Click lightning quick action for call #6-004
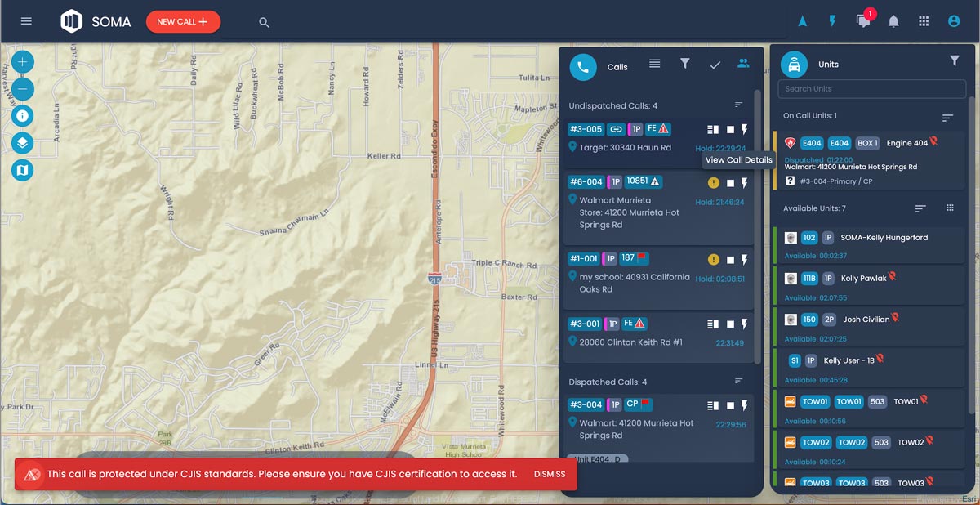Image resolution: width=980 pixels, height=505 pixels. tap(744, 183)
